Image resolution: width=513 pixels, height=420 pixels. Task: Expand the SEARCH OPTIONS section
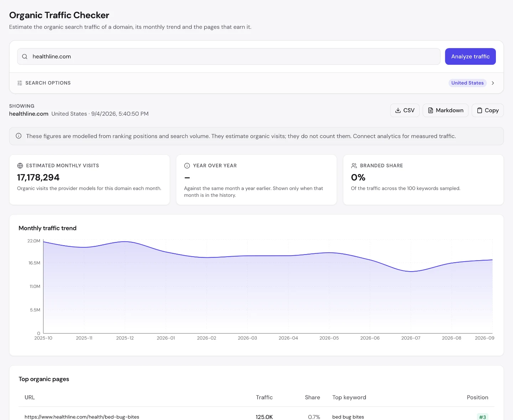tap(256, 83)
